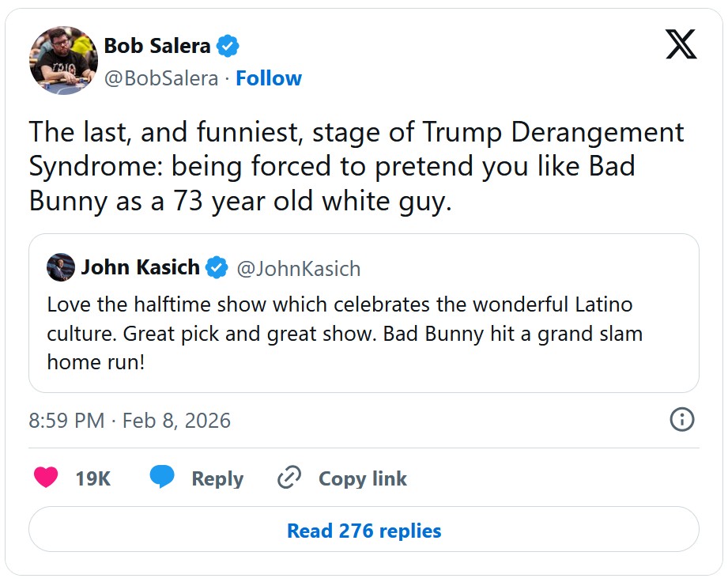Open Bob Salera's profile picture
The height and width of the screenshot is (582, 728).
pos(63,61)
